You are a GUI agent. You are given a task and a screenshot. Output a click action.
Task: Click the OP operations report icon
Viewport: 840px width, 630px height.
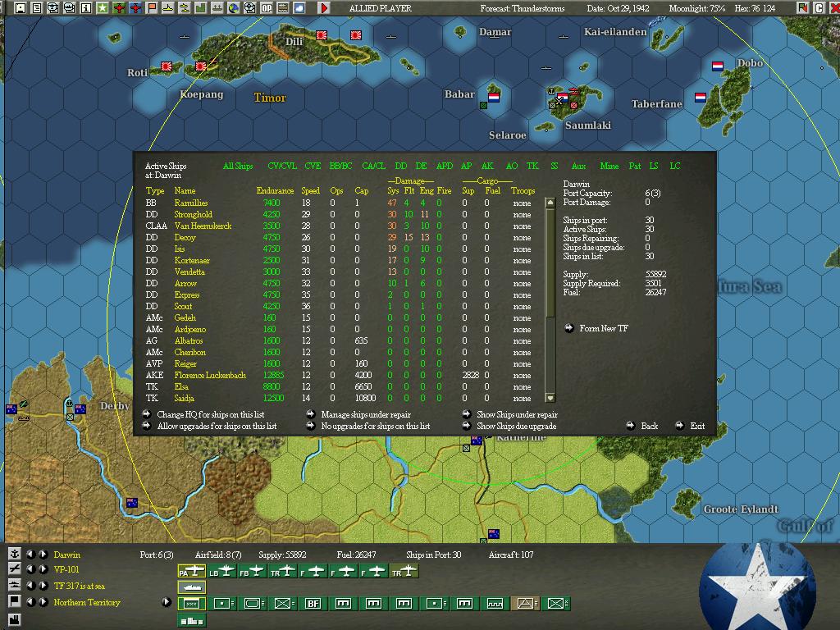click(x=267, y=8)
